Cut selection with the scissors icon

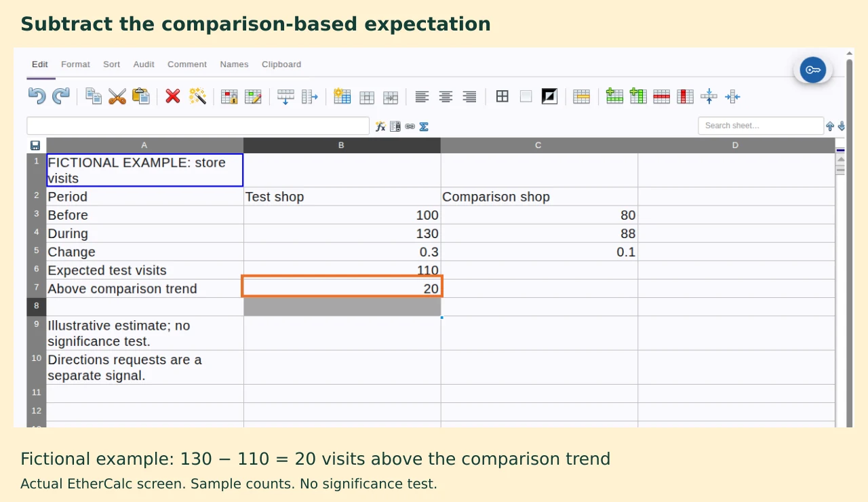117,96
